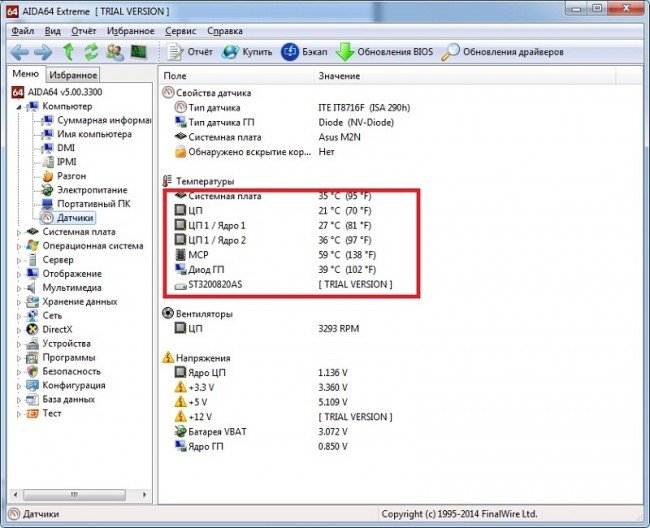
Task: Collapse the Компьютер tree node
Action: pos(18,106)
